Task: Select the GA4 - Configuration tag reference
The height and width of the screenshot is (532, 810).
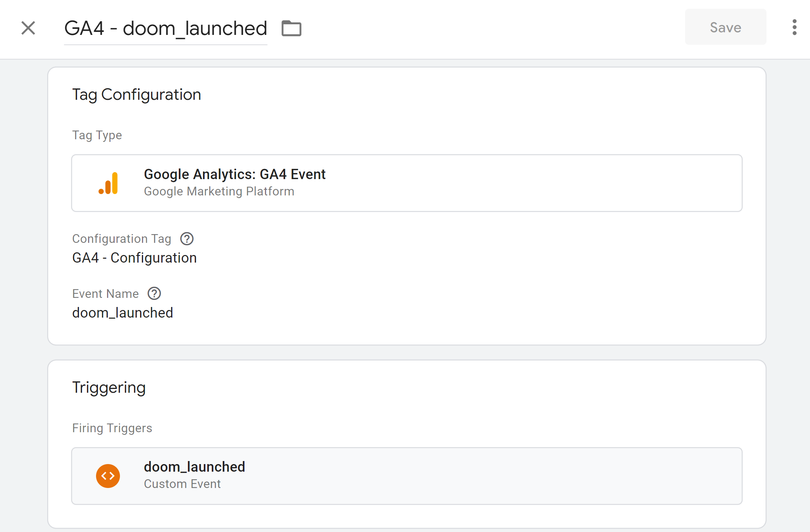Action: pos(134,257)
